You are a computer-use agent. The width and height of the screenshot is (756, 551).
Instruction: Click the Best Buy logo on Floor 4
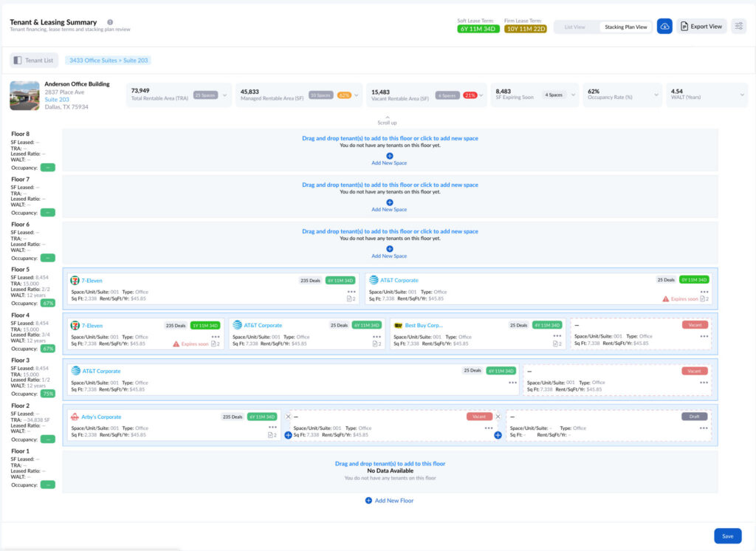(x=398, y=325)
